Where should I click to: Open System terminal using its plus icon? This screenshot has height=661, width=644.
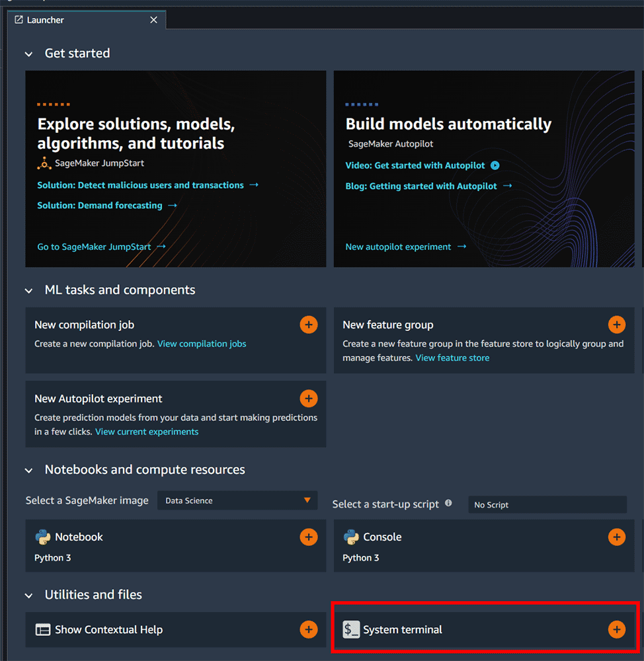coord(616,629)
